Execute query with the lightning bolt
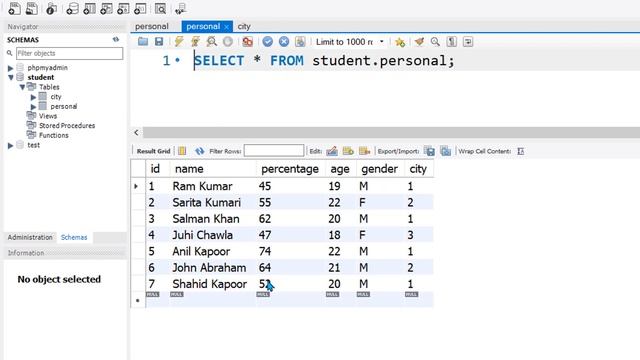 [x=179, y=42]
